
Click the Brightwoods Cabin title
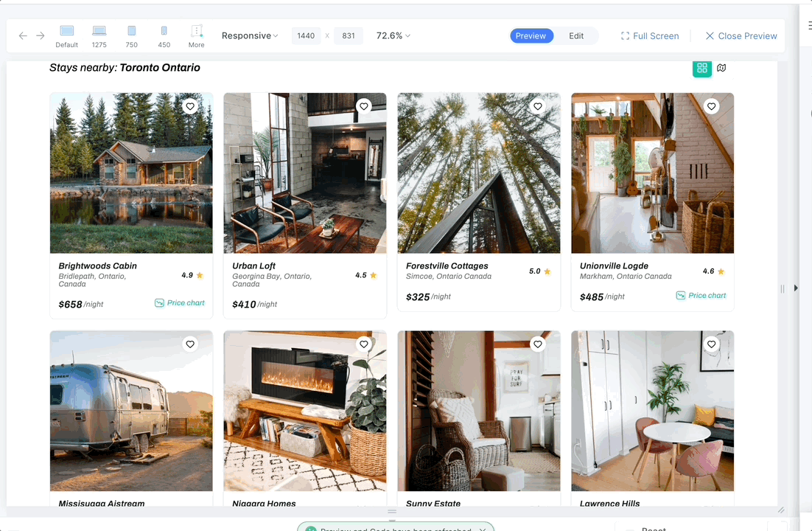coord(98,266)
